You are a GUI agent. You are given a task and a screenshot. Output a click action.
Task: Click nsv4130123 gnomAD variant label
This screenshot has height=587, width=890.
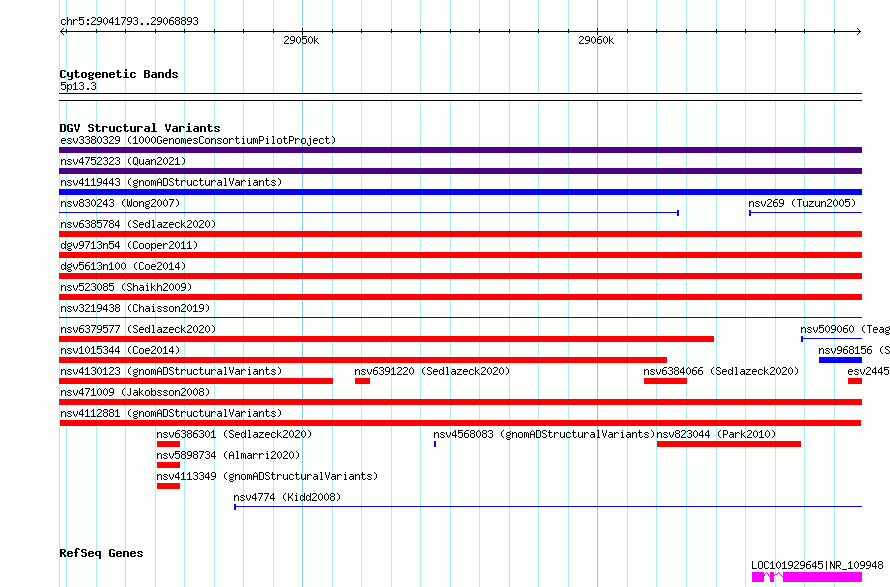tap(171, 371)
